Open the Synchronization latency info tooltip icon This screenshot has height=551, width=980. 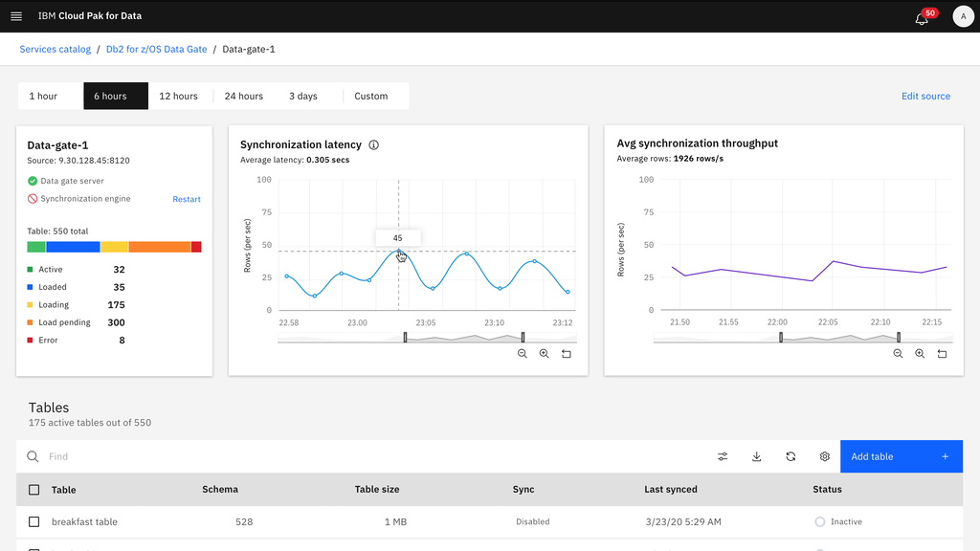[x=373, y=144]
